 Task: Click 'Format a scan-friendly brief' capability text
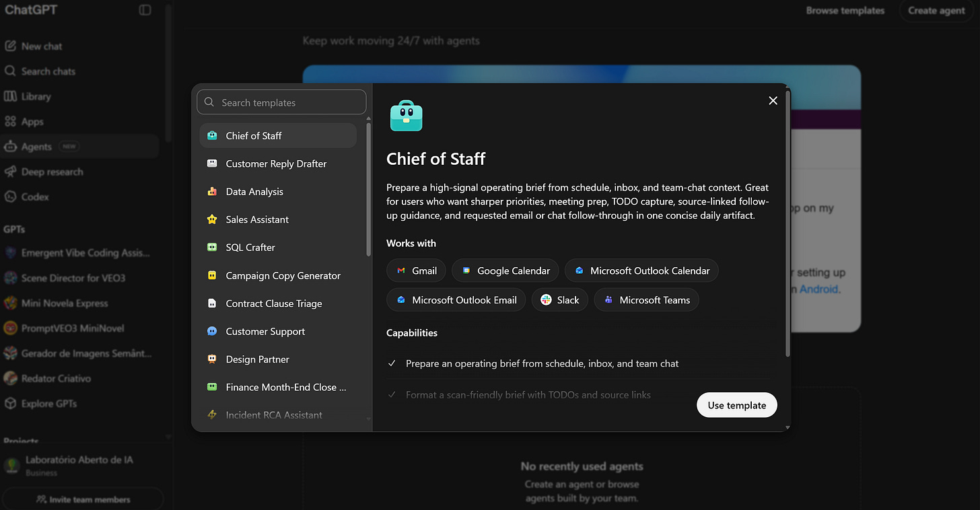(x=528, y=395)
